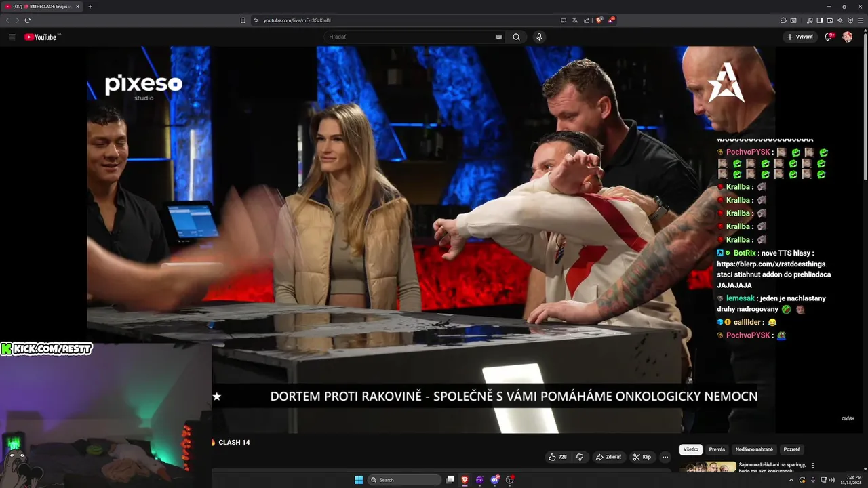Click the Vytvoriť create button

(x=800, y=37)
